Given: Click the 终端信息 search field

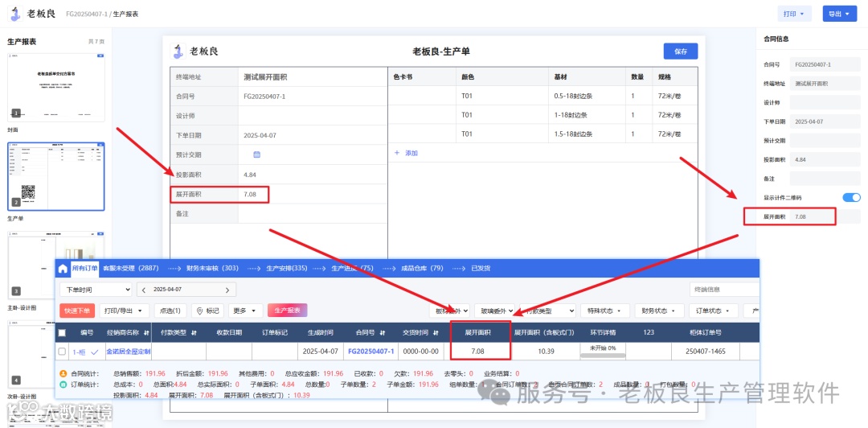Looking at the screenshot, I should pyautogui.click(x=725, y=290).
